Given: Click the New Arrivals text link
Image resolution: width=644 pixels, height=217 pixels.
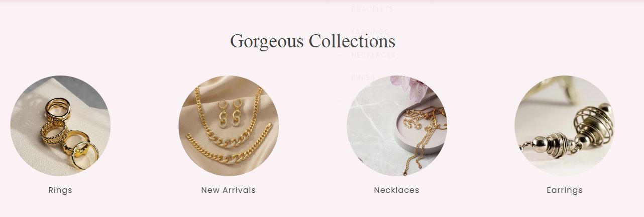Looking at the screenshot, I should (x=229, y=190).
